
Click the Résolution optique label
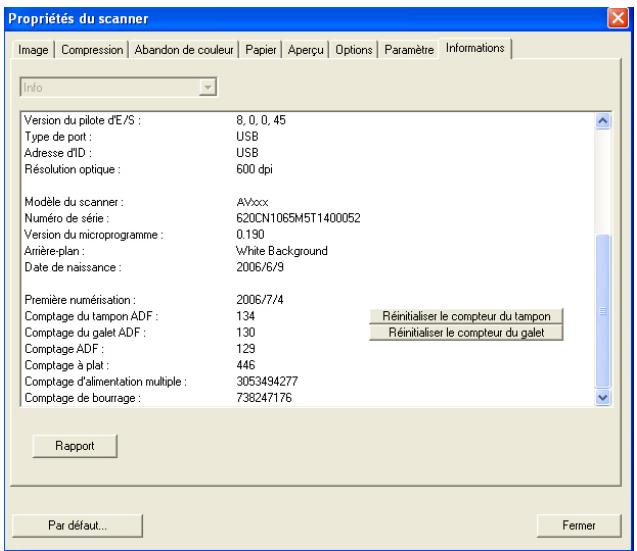(72, 169)
